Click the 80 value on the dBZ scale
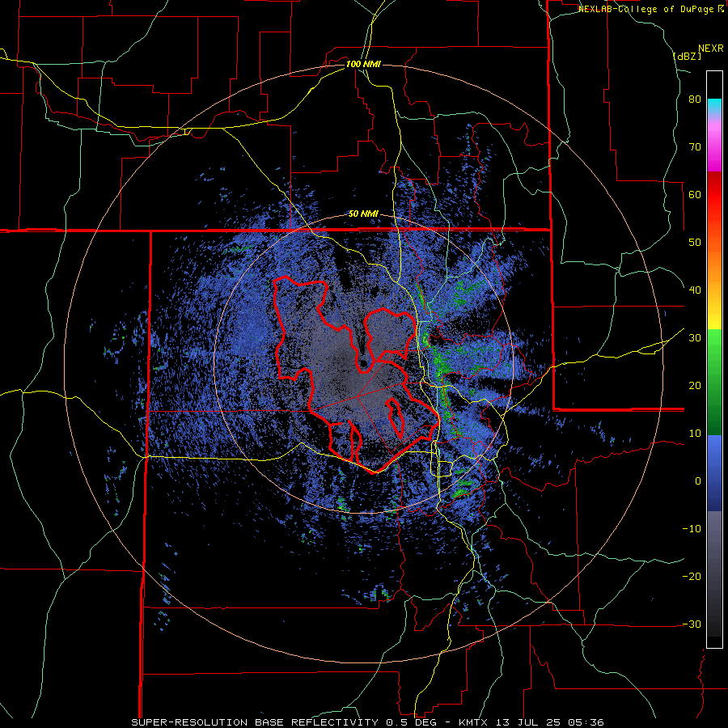The image size is (728, 728). (x=695, y=99)
